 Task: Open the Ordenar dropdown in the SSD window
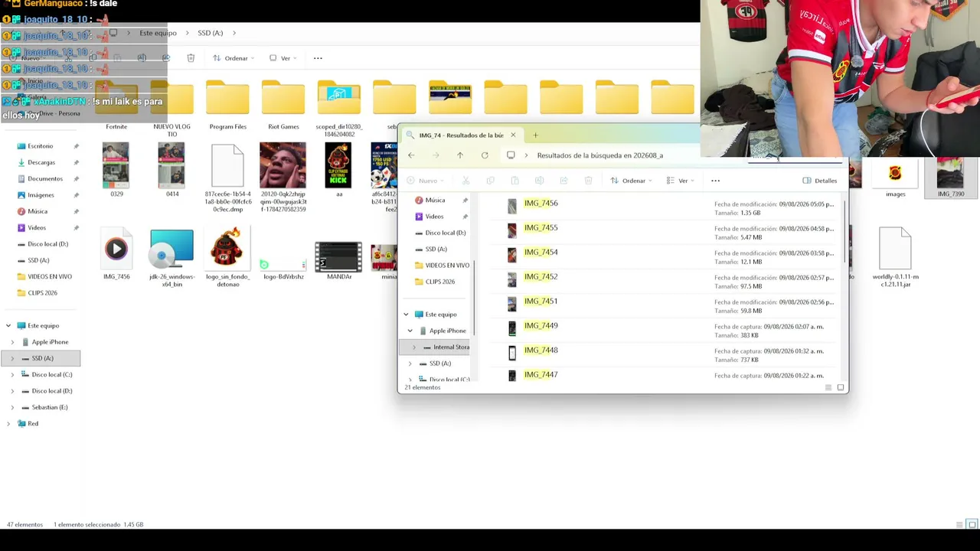[234, 58]
